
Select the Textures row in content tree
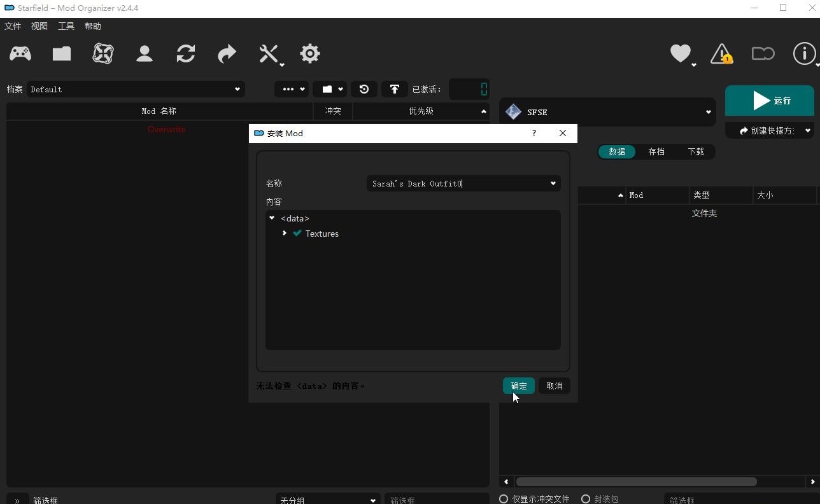click(x=413, y=234)
